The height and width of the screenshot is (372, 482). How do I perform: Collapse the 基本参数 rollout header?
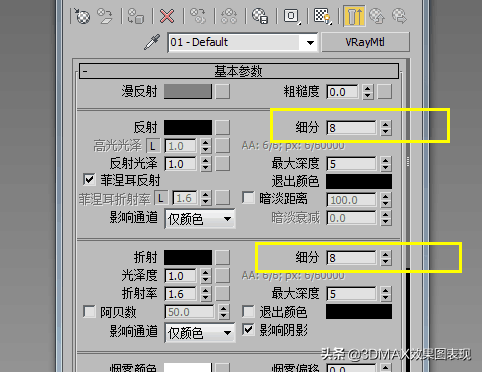[239, 71]
